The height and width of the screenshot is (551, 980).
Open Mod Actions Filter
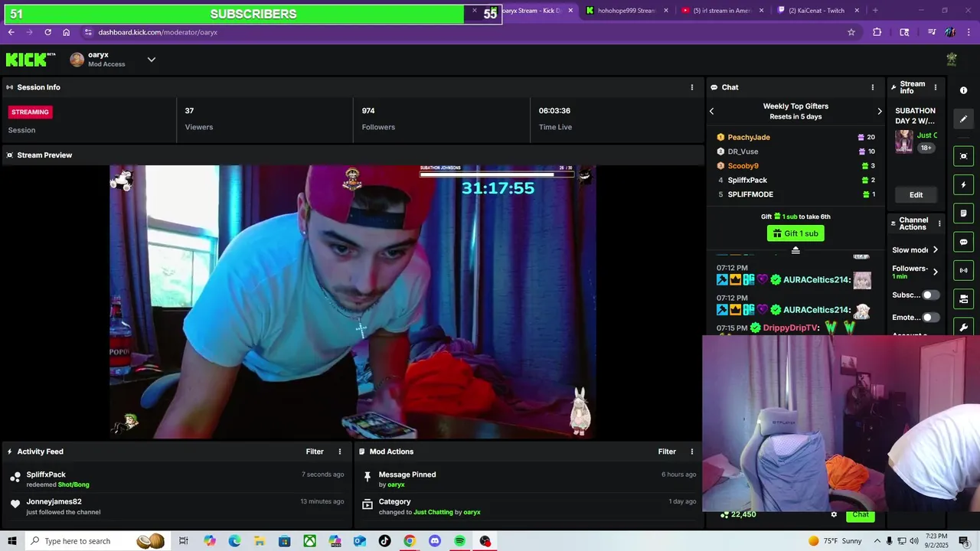pos(667,452)
